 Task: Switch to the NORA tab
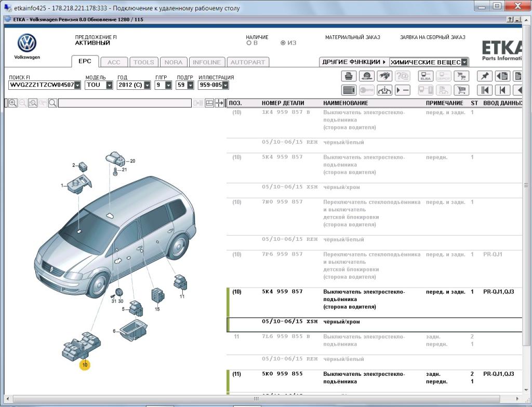pyautogui.click(x=174, y=62)
